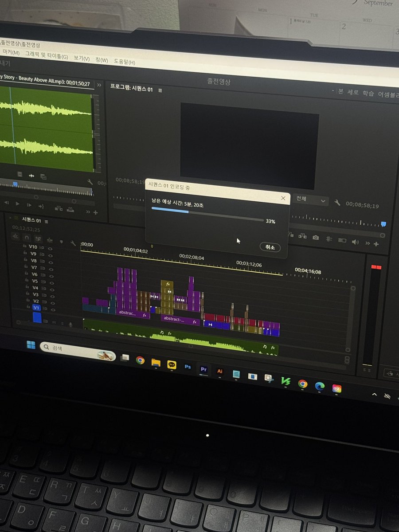
Task: Toggle insert sequences as nests icon
Action: (16, 236)
